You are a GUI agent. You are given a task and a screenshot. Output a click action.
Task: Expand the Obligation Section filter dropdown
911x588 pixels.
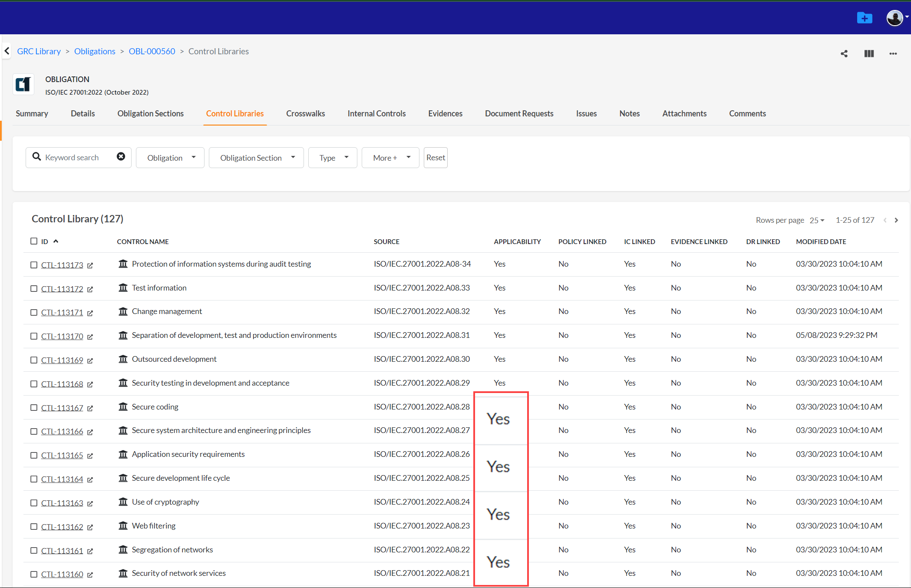coord(256,158)
